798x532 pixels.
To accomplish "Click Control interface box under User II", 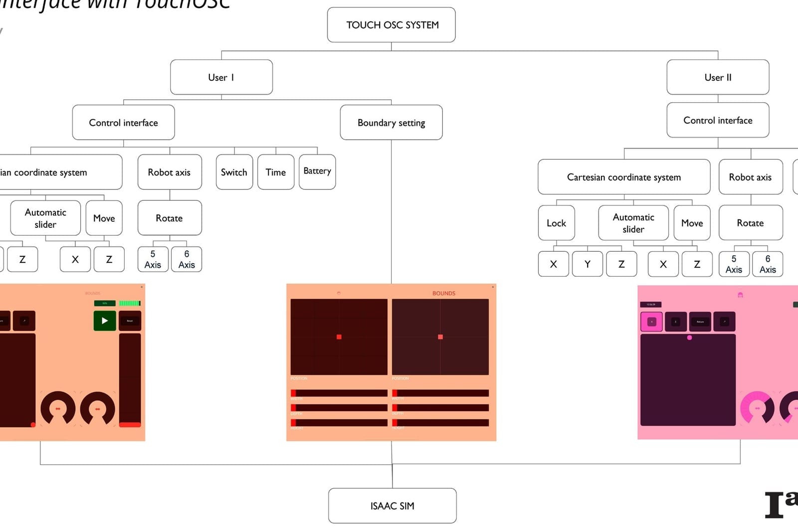I will [x=718, y=120].
